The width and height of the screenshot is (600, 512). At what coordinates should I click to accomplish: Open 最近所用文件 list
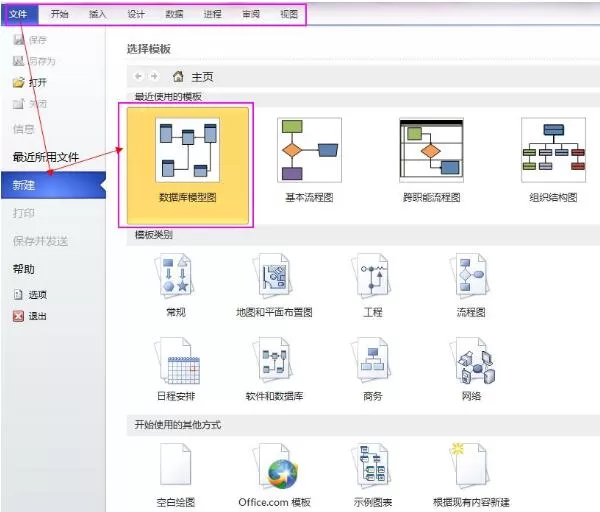click(46, 157)
